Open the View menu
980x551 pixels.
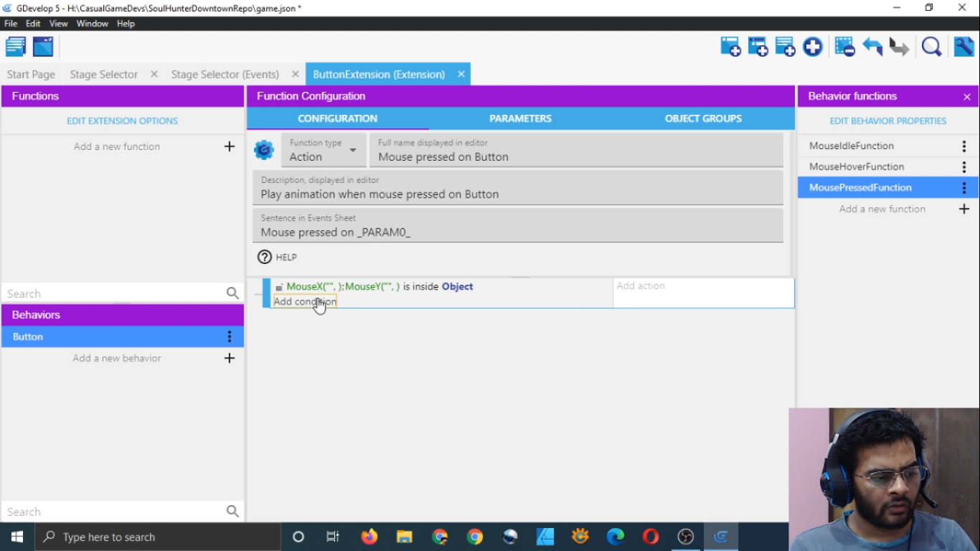pos(59,24)
